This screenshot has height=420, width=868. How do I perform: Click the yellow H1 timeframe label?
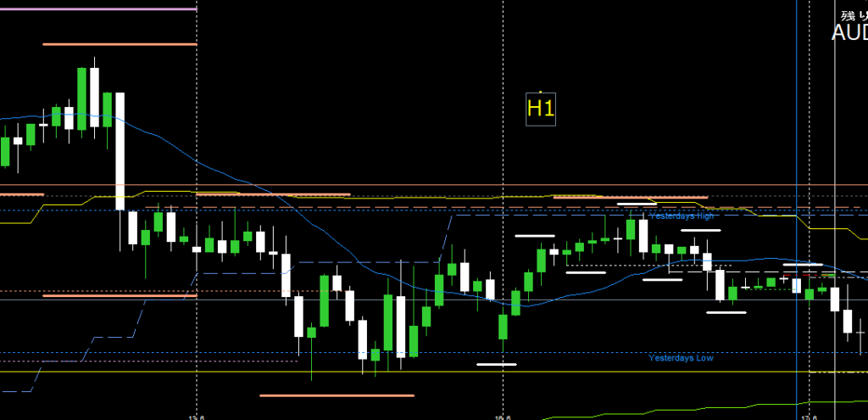540,109
